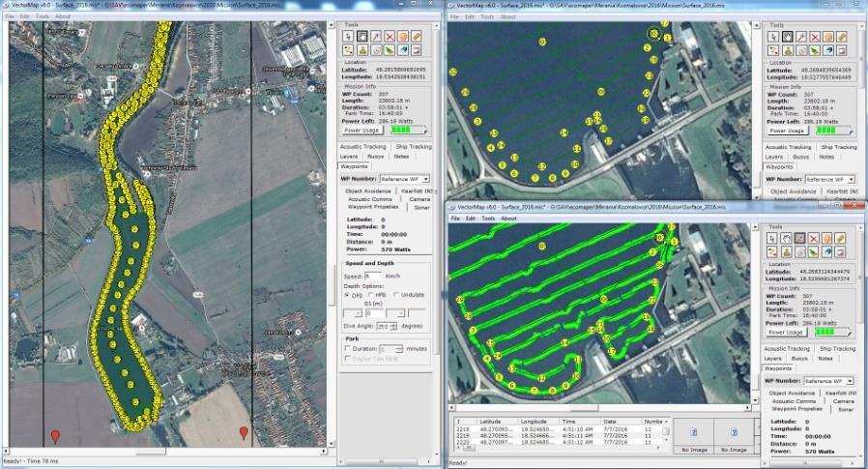Select ruler measure tool in top-right window
The image size is (868, 469).
(842, 37)
